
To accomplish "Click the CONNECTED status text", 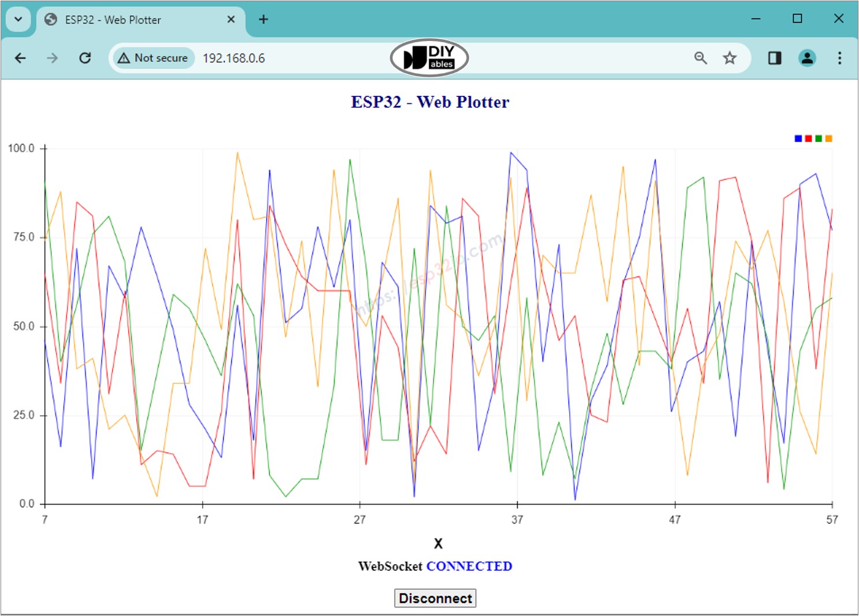I will [x=469, y=566].
